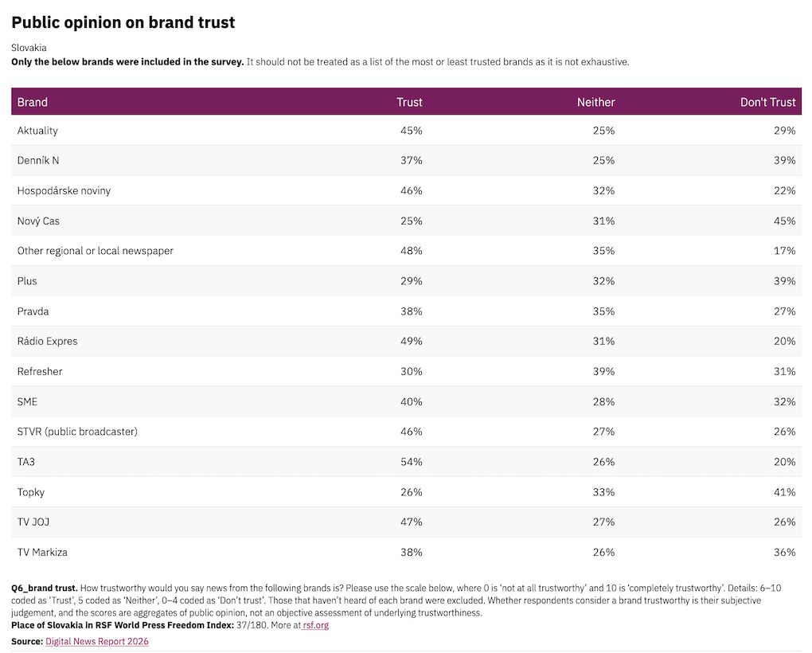Select the Nový Čas row
This screenshot has width=812, height=653.
[406, 221]
